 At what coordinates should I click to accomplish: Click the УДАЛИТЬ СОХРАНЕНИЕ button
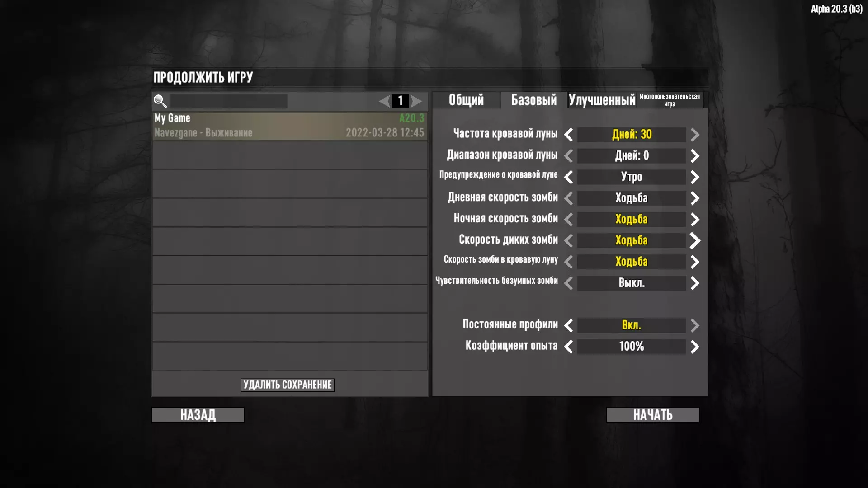(x=288, y=385)
